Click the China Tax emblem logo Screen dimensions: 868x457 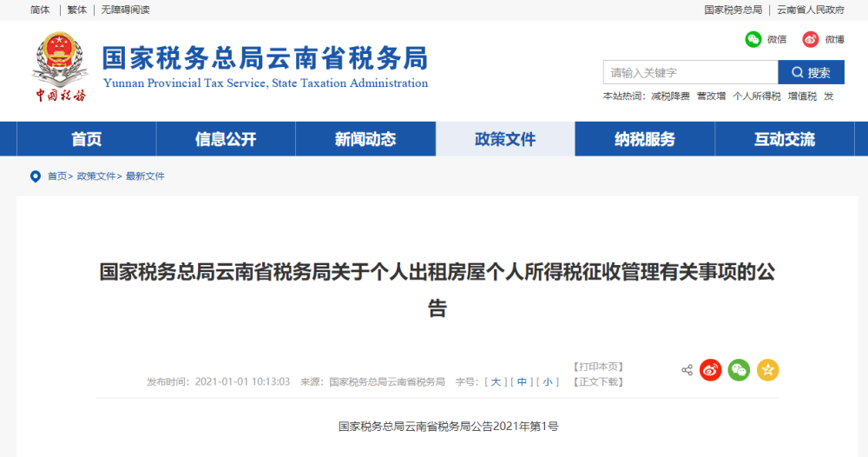coord(60,68)
